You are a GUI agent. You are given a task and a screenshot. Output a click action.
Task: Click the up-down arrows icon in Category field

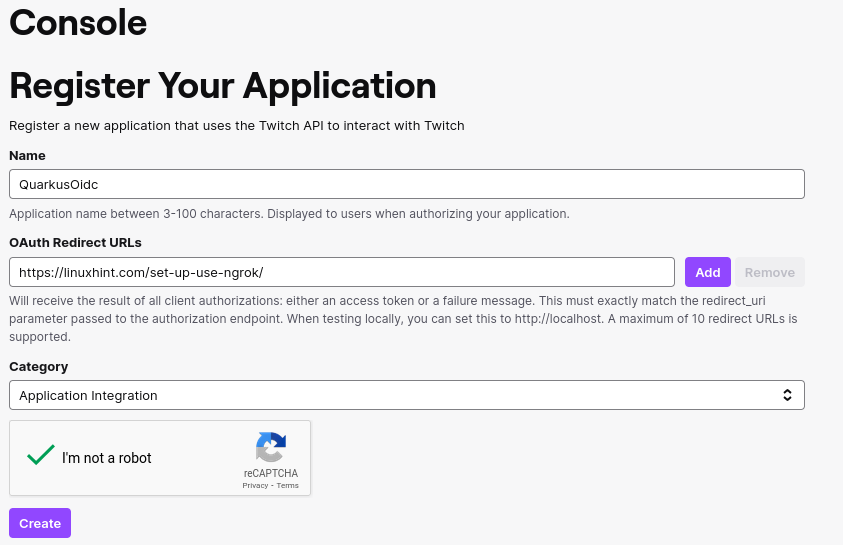coord(787,395)
